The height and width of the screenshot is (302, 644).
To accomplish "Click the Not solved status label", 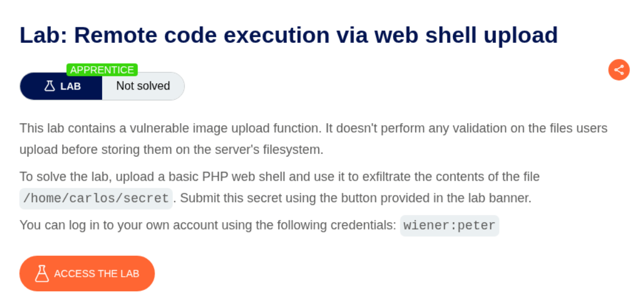I will pos(143,86).
